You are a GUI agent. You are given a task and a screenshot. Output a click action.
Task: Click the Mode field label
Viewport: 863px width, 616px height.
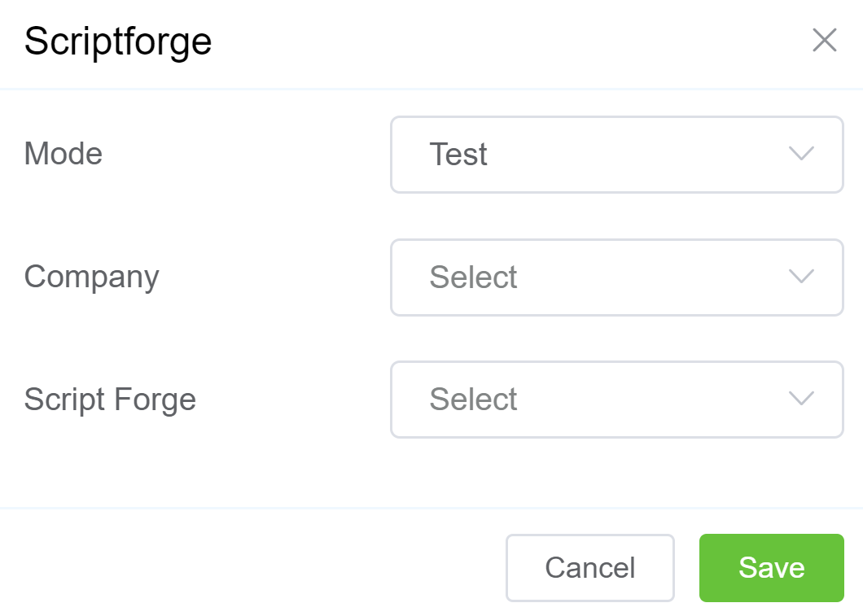64,154
